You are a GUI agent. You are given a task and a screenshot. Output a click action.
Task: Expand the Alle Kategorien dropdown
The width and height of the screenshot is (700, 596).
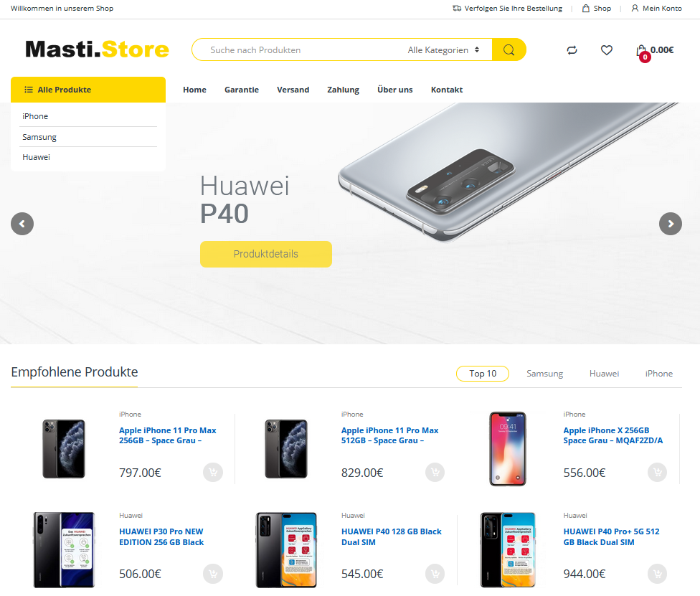[x=443, y=50]
